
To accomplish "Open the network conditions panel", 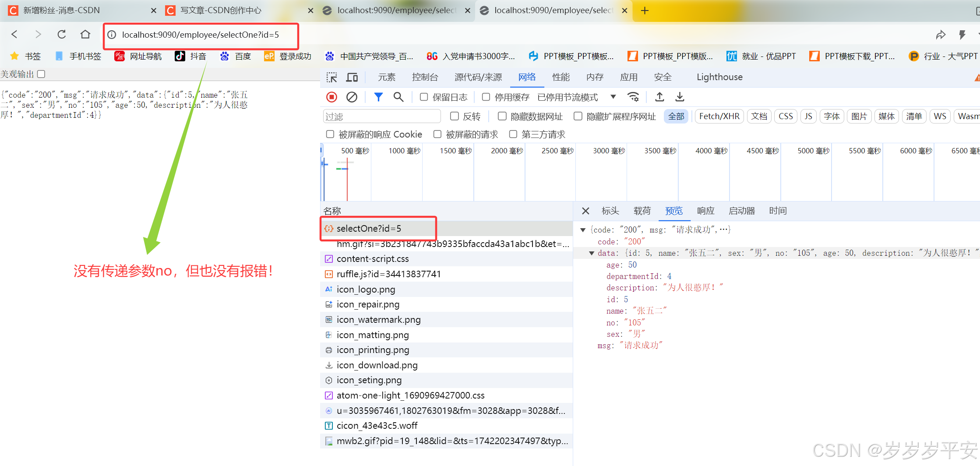I will (x=634, y=97).
